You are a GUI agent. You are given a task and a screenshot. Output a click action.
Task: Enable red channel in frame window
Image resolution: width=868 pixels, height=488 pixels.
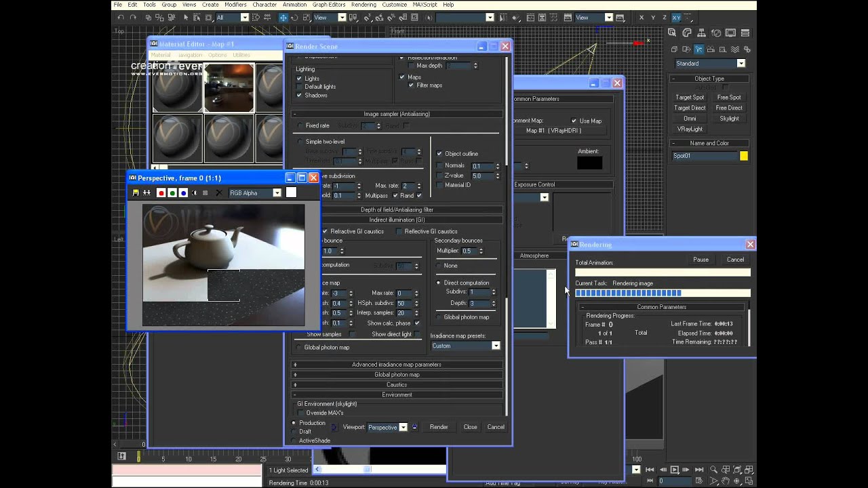click(161, 193)
